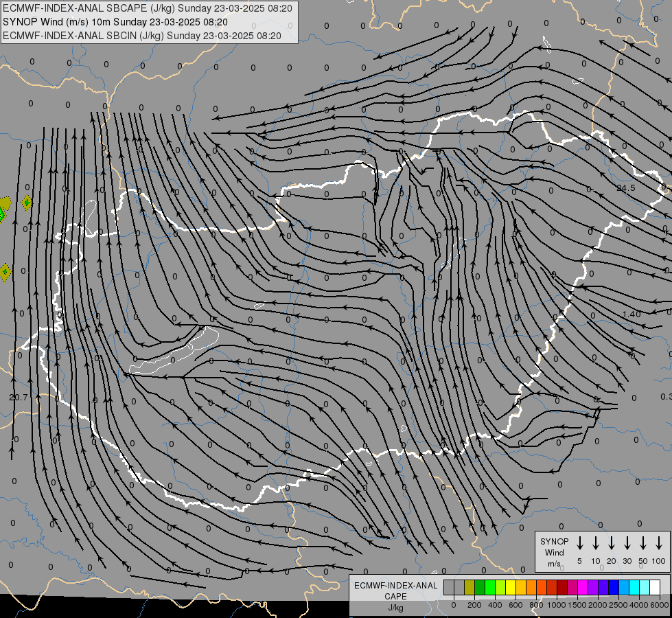
Task: Click the 400 label in the CAPE legend
Action: (495, 605)
